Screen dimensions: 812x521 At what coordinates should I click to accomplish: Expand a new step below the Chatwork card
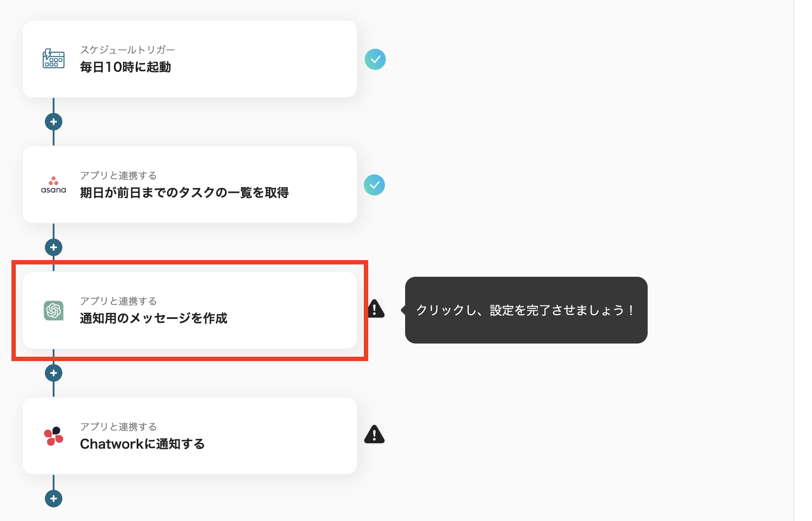pos(53,498)
